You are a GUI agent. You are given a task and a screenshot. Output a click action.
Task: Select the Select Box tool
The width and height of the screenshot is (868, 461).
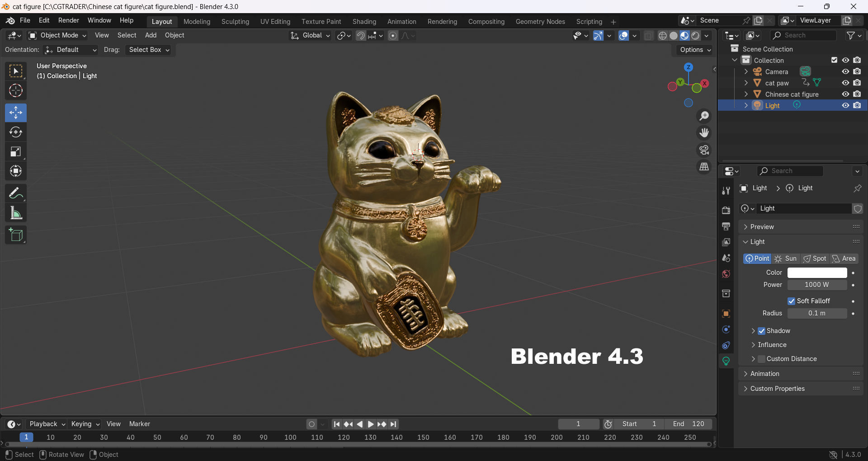pyautogui.click(x=16, y=71)
